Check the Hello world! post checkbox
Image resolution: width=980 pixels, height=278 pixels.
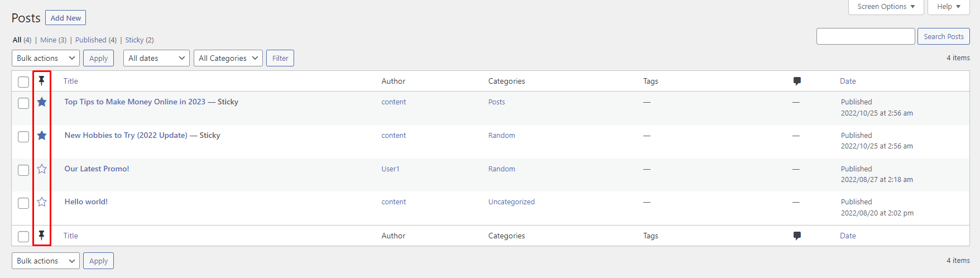[23, 203]
